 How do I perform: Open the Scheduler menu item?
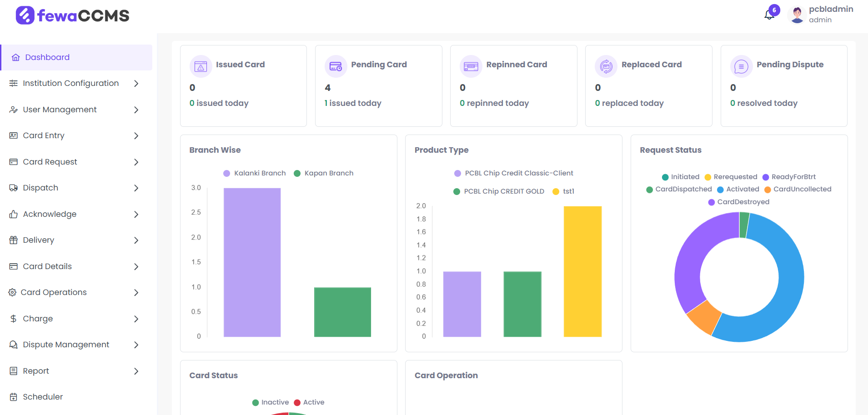(76, 397)
